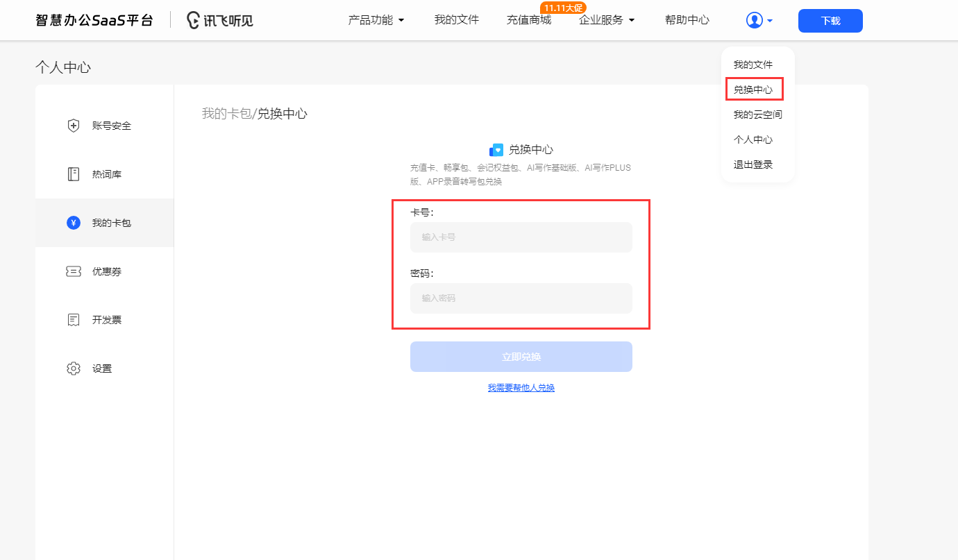Viewport: 958px width, 560px height.
Task: Click the yen icon beside 我的卡包
Action: (74, 223)
